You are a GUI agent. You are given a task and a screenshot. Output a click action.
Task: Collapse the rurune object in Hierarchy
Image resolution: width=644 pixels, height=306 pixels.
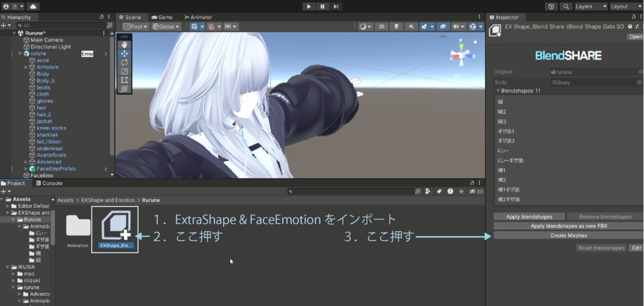pyautogui.click(x=19, y=54)
